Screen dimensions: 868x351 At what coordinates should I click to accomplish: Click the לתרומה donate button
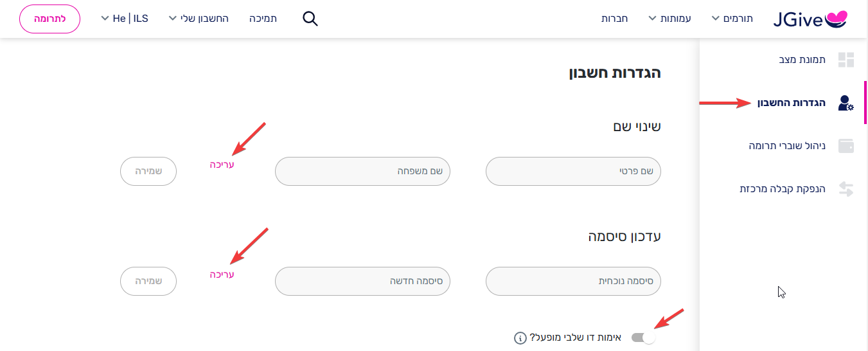50,19
